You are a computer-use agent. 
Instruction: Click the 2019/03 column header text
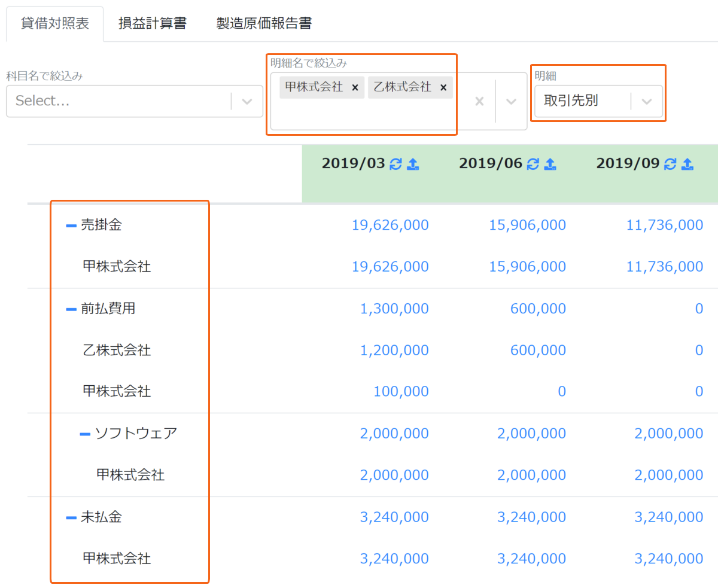(354, 164)
